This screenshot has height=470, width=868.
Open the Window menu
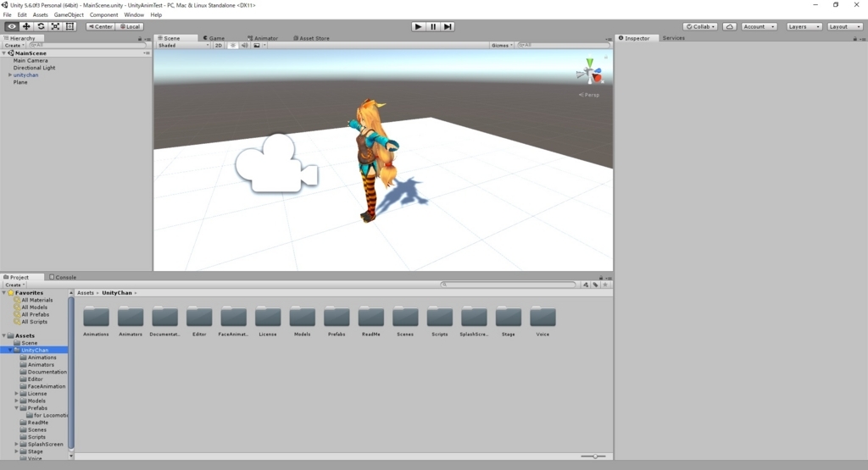[x=134, y=15]
